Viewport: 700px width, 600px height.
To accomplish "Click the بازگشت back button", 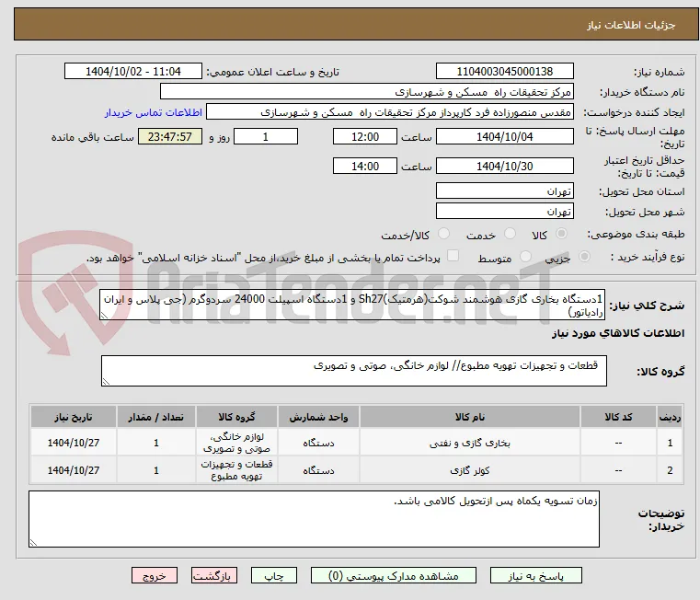I will 214,575.
